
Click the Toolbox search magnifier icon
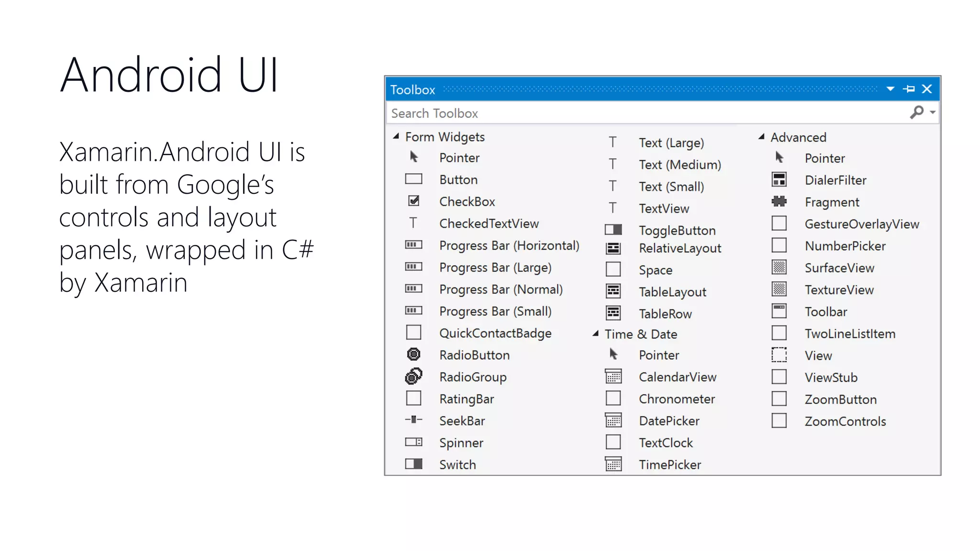(917, 112)
